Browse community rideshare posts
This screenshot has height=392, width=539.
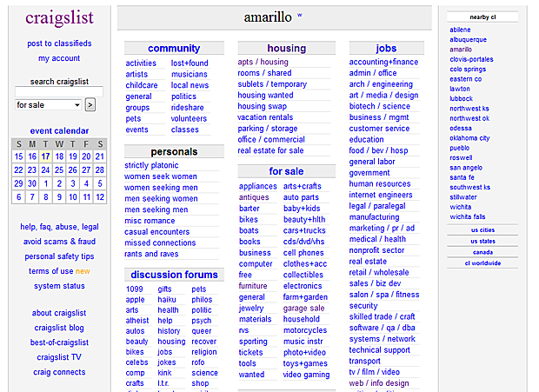[x=187, y=108]
